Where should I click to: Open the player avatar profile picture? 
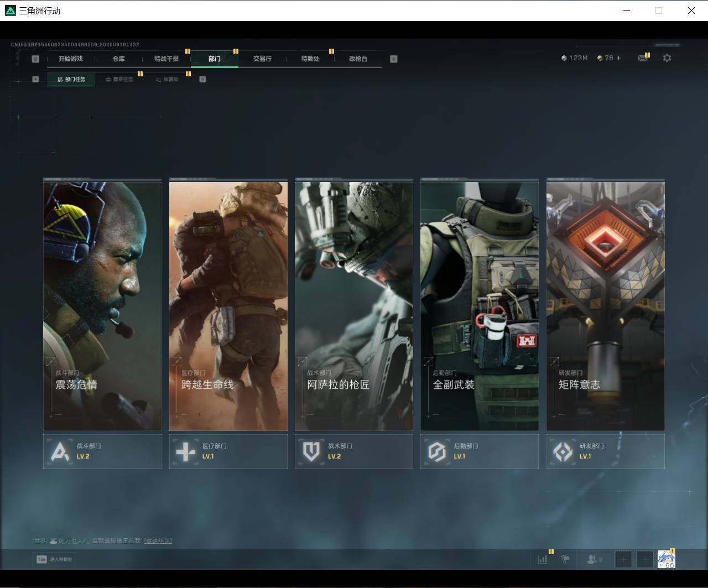click(x=667, y=559)
